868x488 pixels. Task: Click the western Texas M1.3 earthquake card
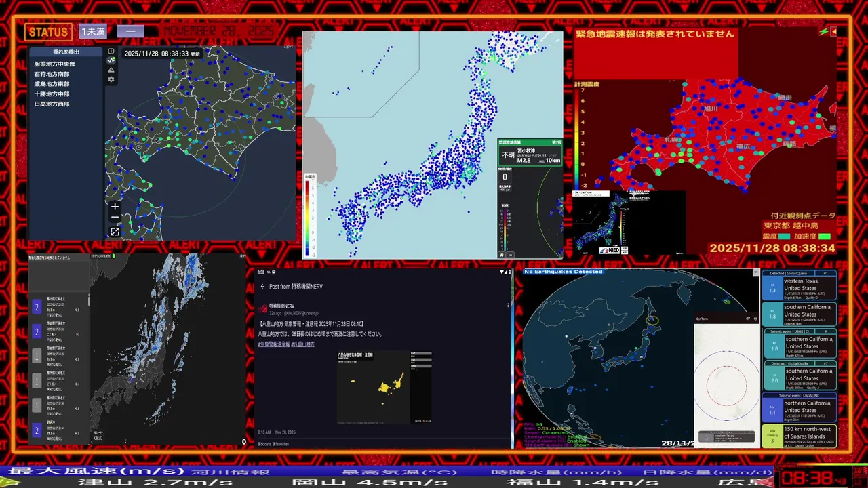point(800,285)
